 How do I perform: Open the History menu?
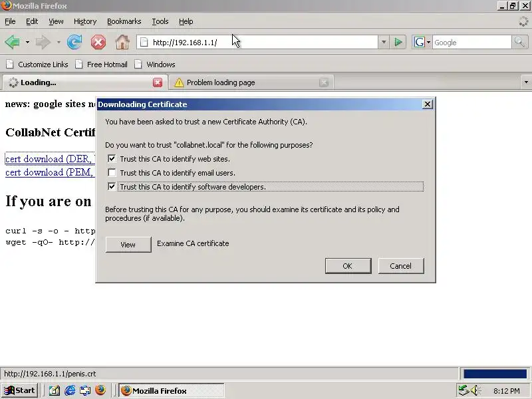click(x=85, y=21)
